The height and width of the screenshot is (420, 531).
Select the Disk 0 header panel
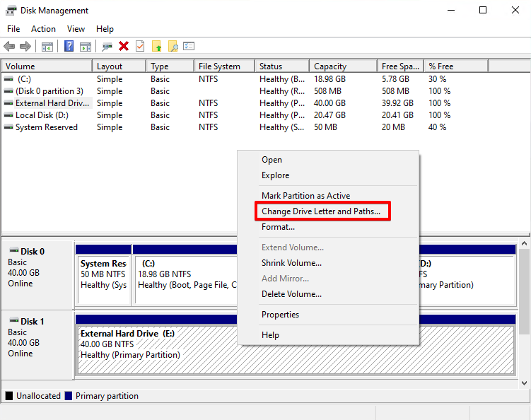click(x=38, y=274)
